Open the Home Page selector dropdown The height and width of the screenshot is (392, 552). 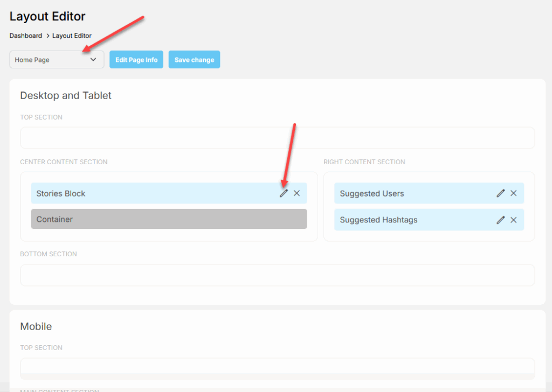[x=56, y=60]
